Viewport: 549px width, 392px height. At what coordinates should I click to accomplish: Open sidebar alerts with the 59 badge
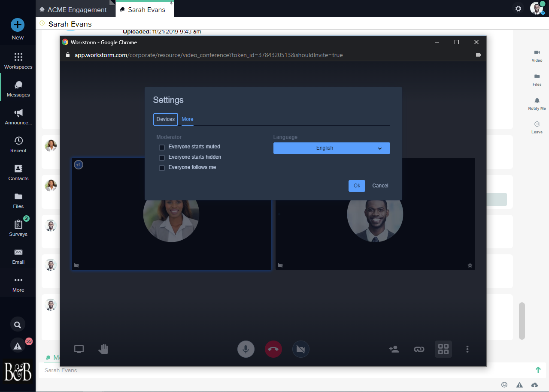18,345
